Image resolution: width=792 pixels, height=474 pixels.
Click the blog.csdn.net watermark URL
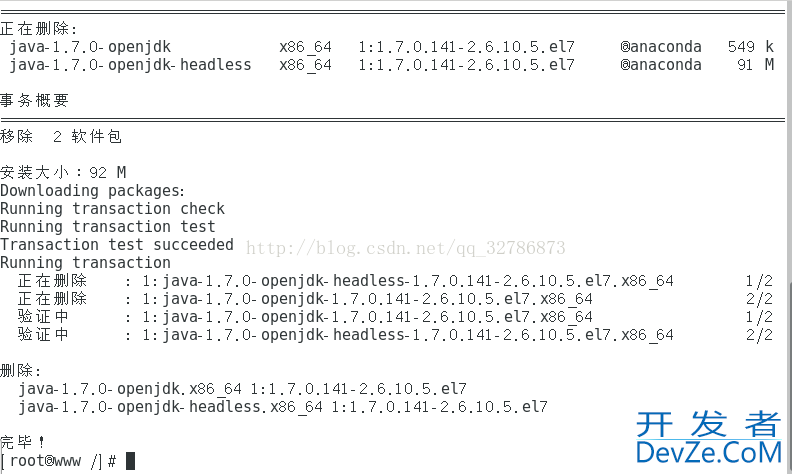click(x=406, y=248)
